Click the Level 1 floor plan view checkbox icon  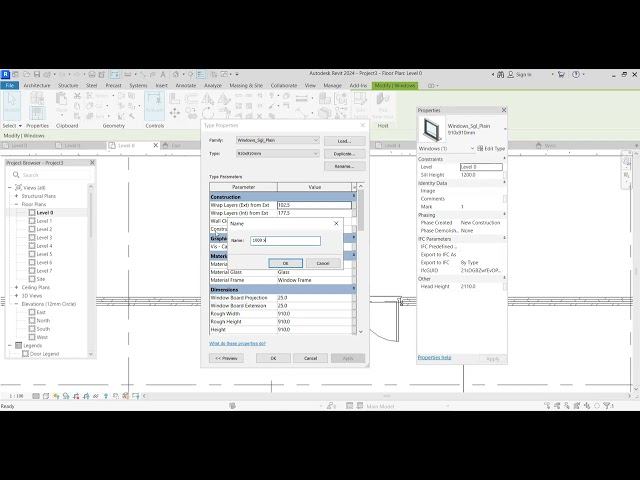point(32,221)
